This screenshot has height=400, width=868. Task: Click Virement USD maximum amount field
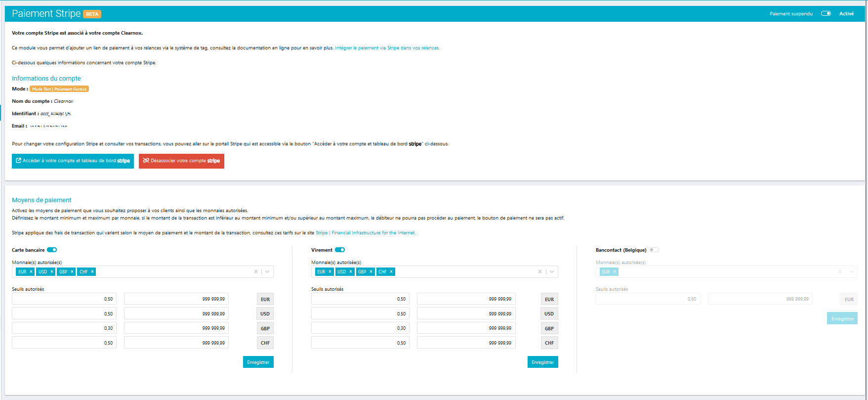pyautogui.click(x=466, y=313)
